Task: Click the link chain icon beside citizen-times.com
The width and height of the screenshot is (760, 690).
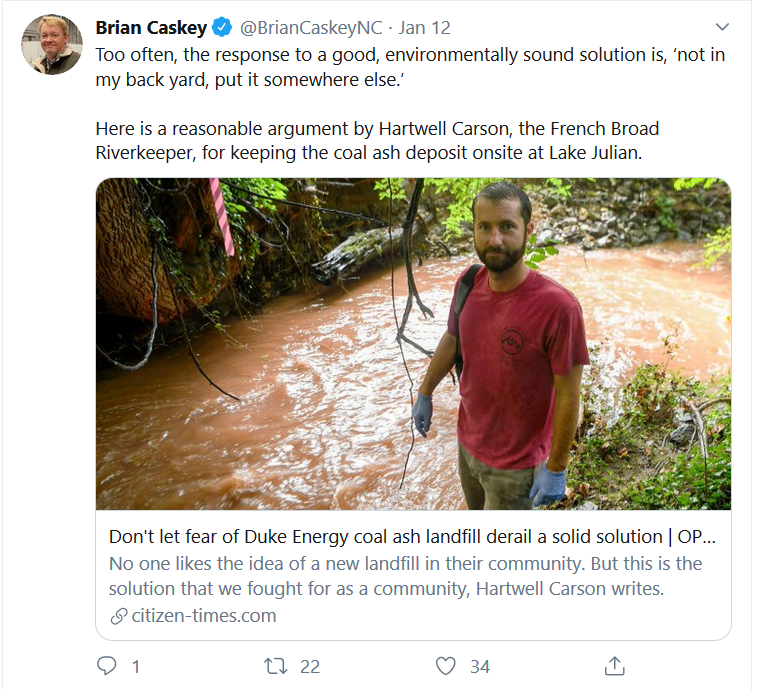Action: 118,616
